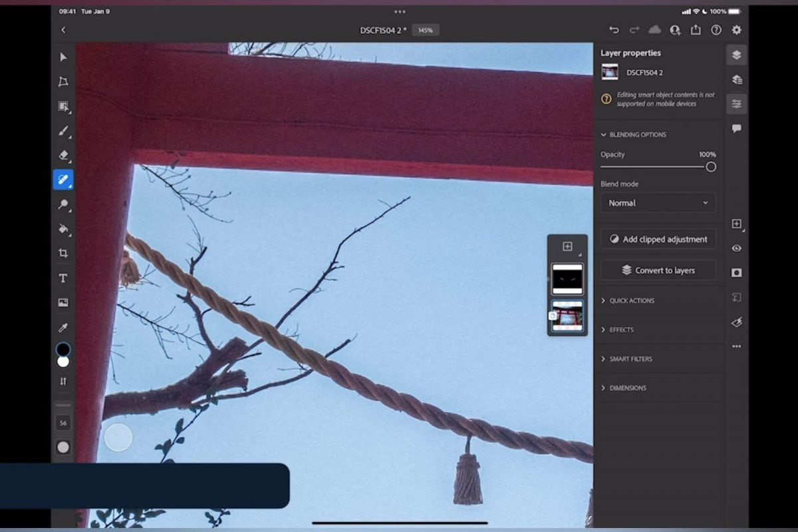Tap the DSCF1504 2 document title
798x532 pixels.
382,30
